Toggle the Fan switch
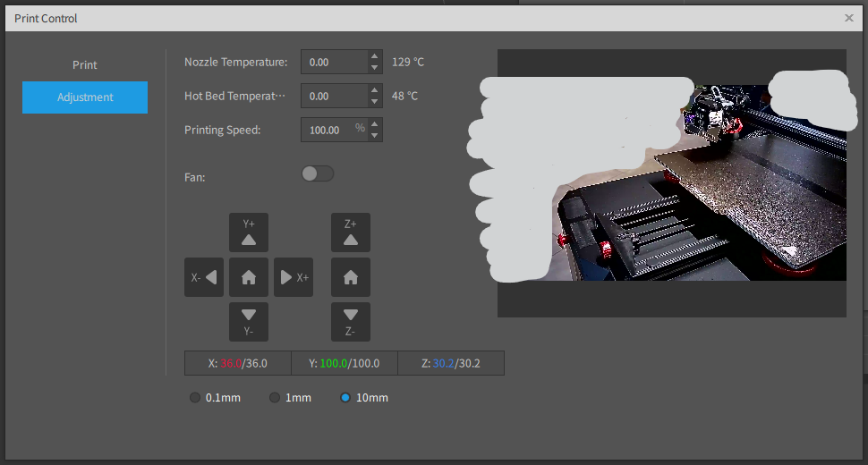 click(x=318, y=173)
